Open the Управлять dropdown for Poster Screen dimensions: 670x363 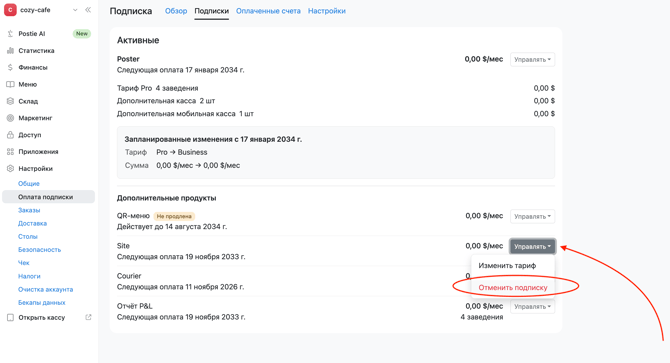tap(532, 59)
